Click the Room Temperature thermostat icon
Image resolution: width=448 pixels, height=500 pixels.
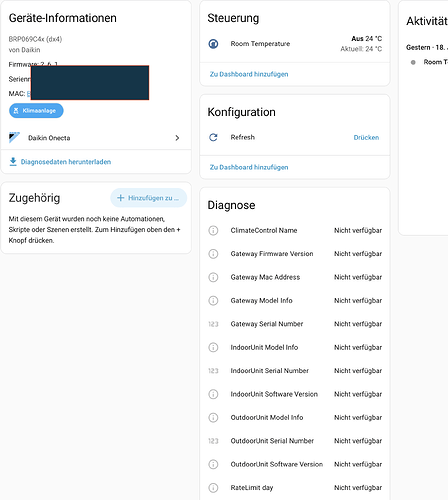[213, 44]
